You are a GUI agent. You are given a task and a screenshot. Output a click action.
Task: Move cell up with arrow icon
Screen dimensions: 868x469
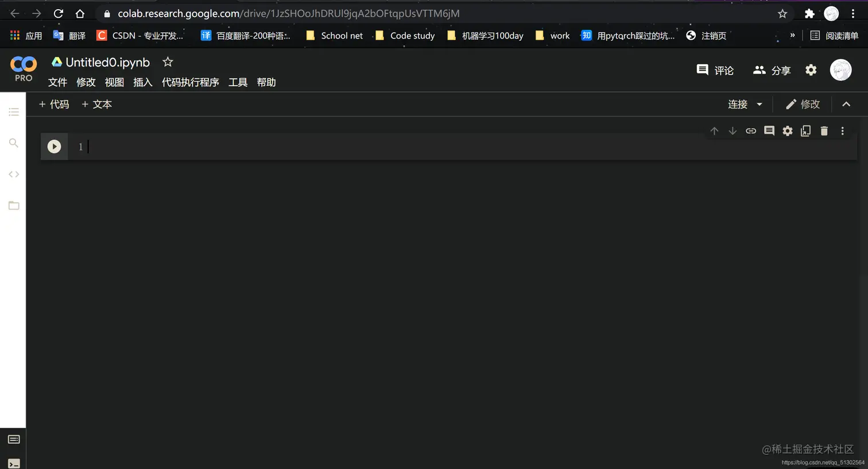[x=714, y=131]
